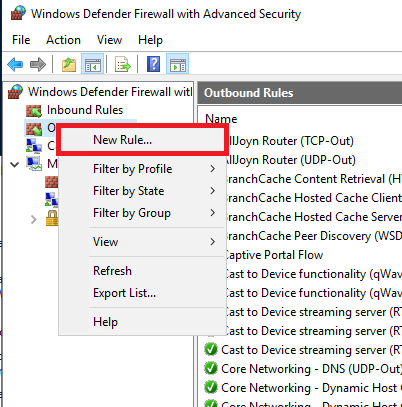
Task: Select Core Networking - DNS (UDP-Out) rule
Action: pos(311,369)
